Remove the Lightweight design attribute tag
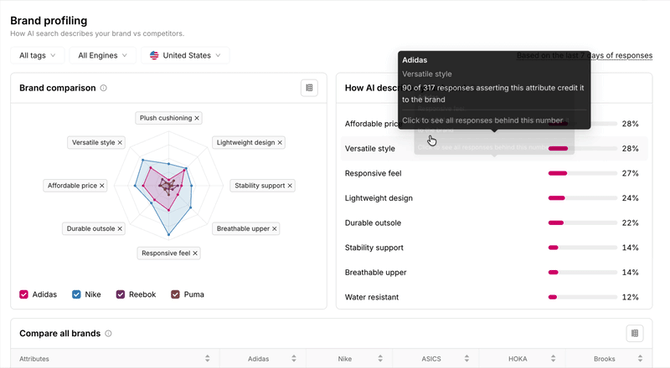This screenshot has height=368, width=670. tap(280, 143)
